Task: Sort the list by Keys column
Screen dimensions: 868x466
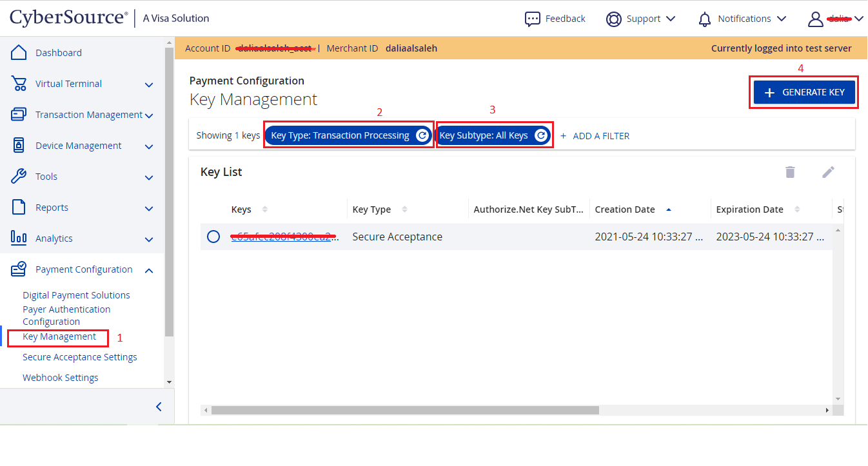Action: click(x=265, y=209)
